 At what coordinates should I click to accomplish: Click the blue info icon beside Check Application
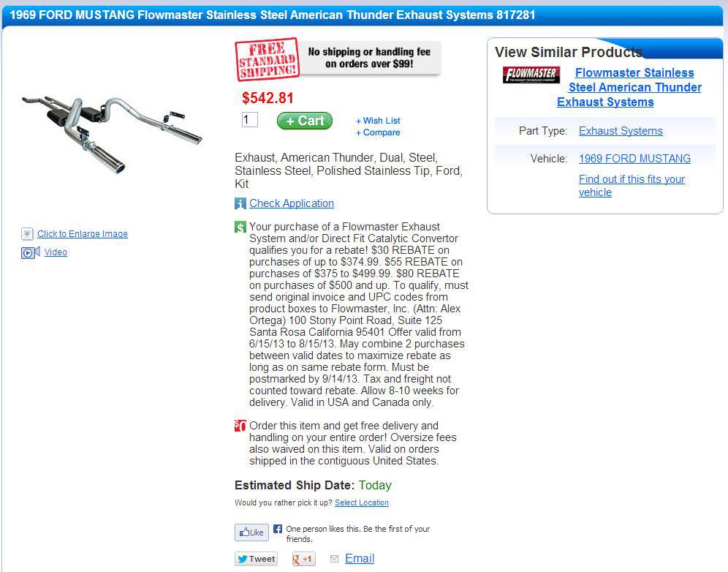click(x=240, y=203)
